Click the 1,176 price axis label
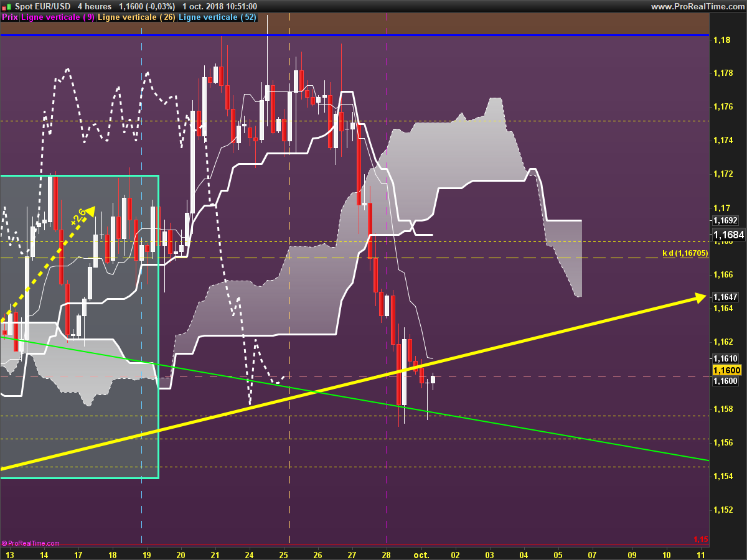This screenshot has height=560, width=747. (x=723, y=107)
